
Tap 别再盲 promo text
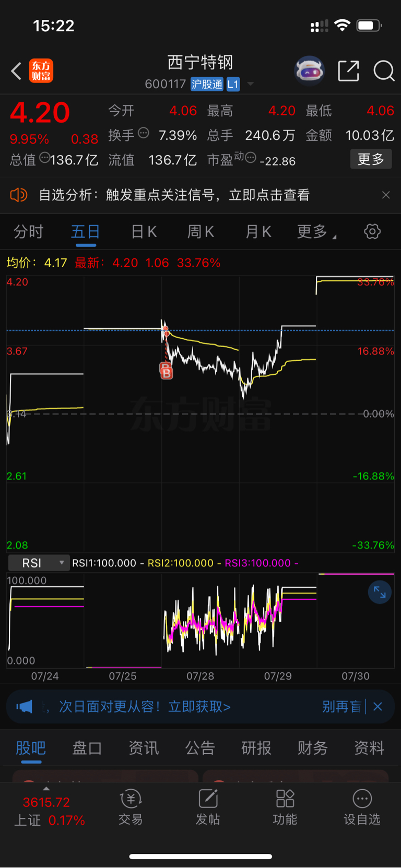point(341,707)
